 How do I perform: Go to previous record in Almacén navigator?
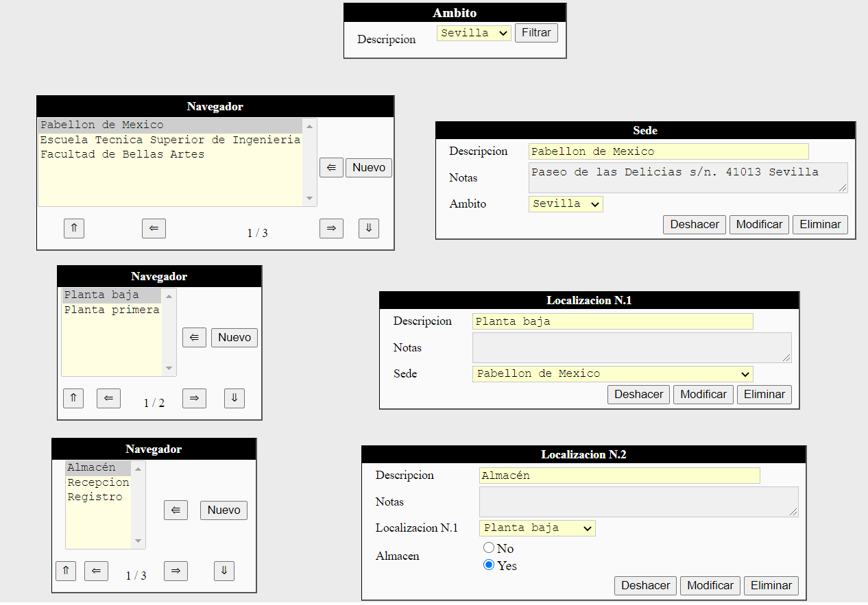point(96,571)
